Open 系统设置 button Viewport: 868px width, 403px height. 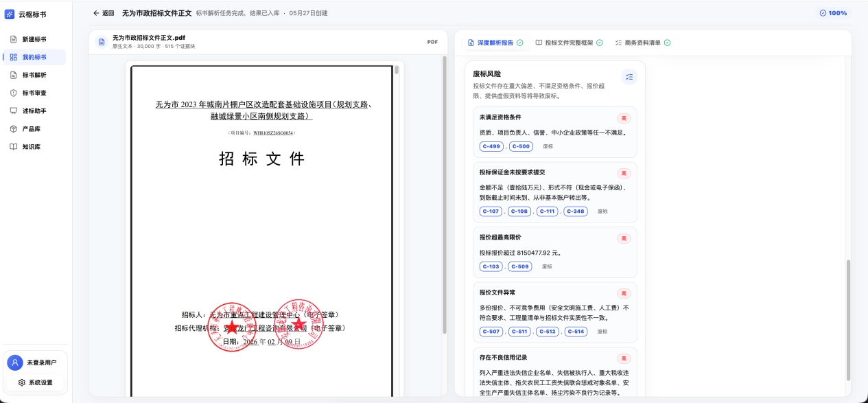click(x=36, y=382)
